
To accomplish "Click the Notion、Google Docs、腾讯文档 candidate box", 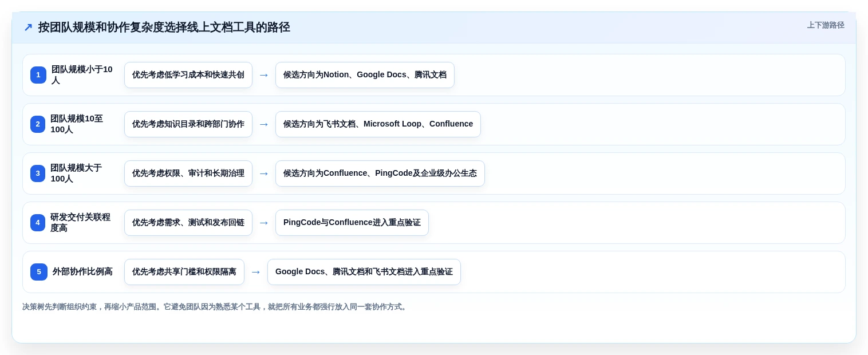I will tap(365, 75).
